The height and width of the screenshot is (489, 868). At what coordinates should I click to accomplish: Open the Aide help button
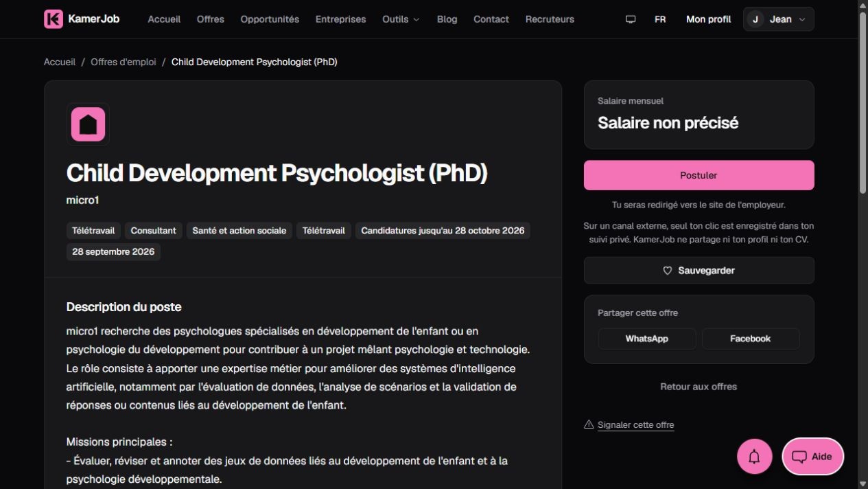click(x=813, y=457)
